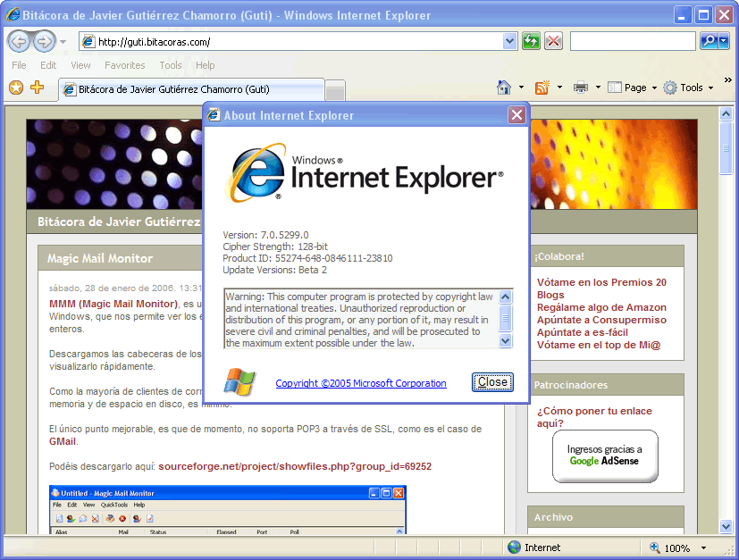Viewport: 739px width, 560px height.
Task: Expand the command bar overflow chevron
Action: (727, 80)
